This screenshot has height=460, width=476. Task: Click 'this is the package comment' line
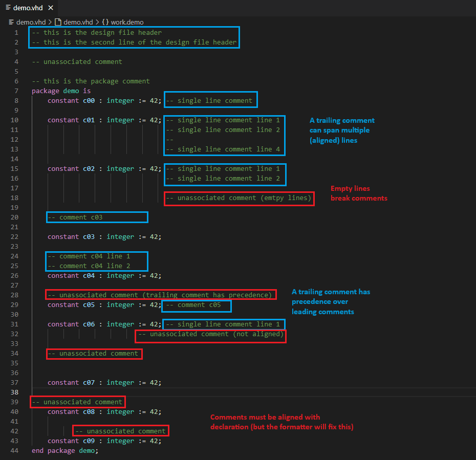click(91, 81)
